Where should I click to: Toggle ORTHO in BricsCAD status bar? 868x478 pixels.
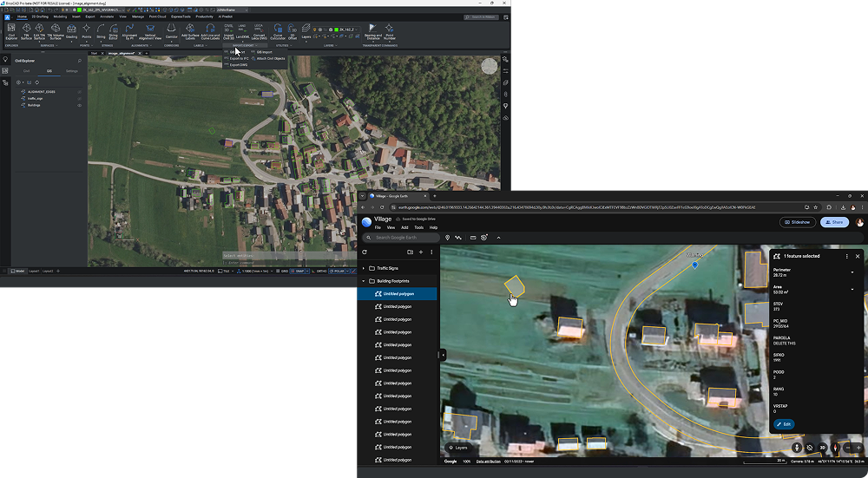tap(319, 271)
